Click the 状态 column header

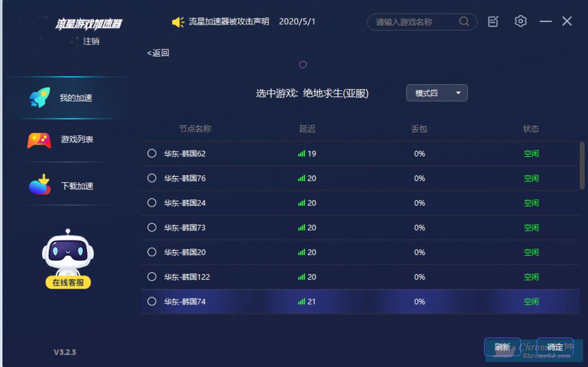coord(531,129)
